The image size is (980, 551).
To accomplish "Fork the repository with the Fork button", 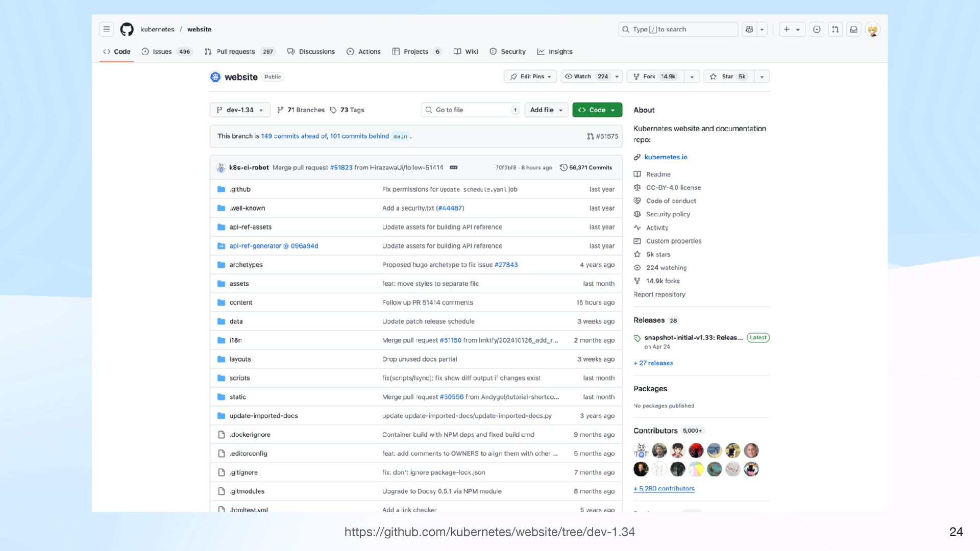I will (655, 77).
